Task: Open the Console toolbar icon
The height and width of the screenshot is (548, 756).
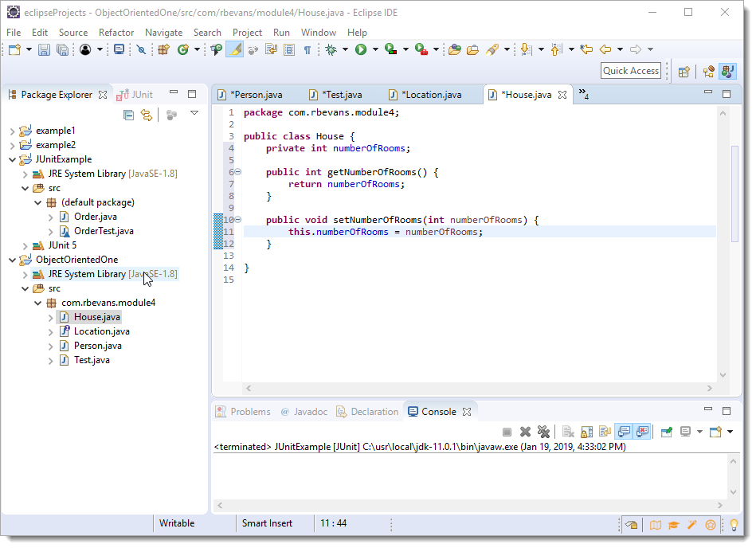Action: tap(119, 49)
